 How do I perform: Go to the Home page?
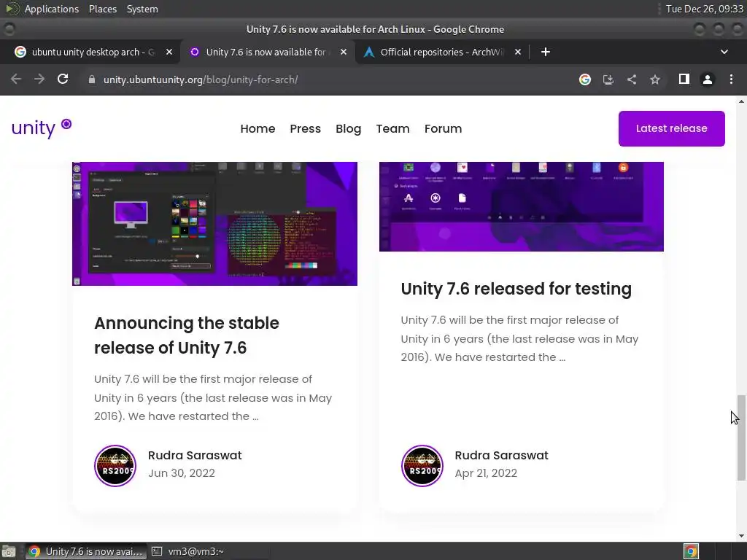(x=258, y=128)
